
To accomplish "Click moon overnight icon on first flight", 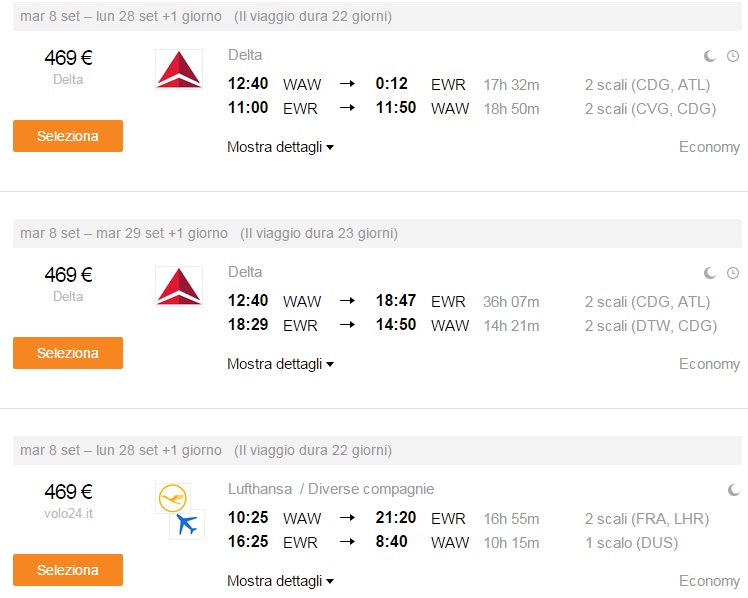I will tap(710, 56).
